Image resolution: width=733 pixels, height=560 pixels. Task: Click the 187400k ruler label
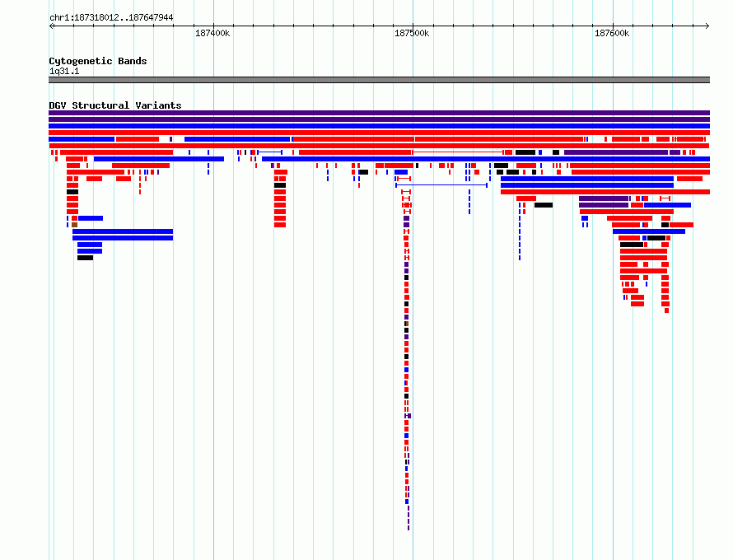212,33
